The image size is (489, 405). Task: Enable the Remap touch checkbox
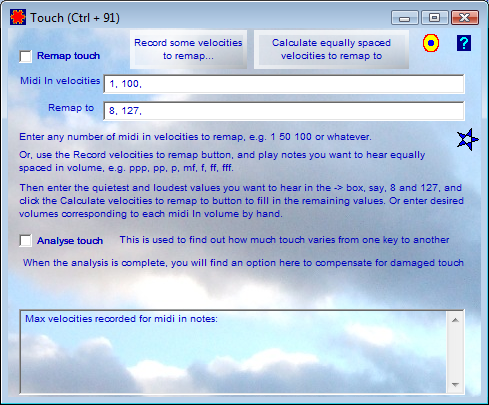(x=26, y=56)
